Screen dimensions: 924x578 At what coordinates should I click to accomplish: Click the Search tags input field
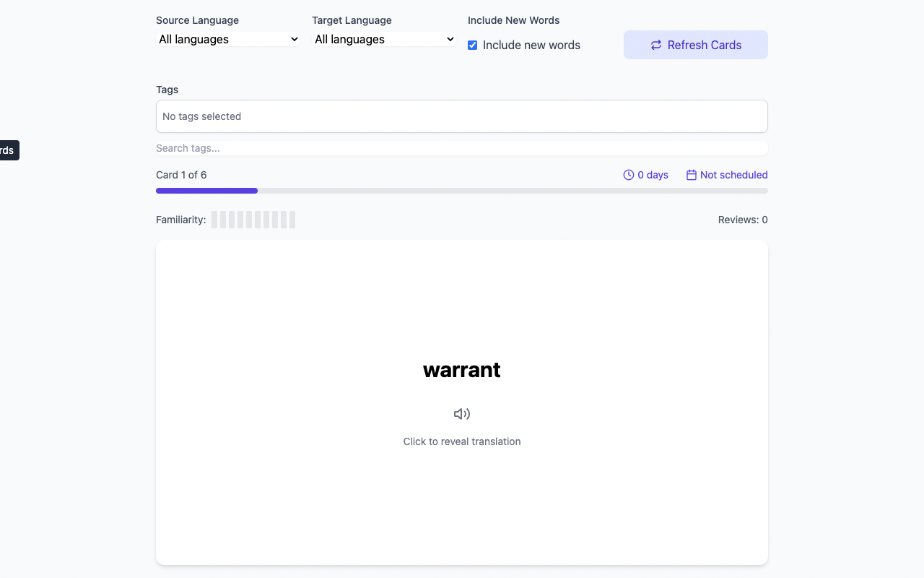462,147
